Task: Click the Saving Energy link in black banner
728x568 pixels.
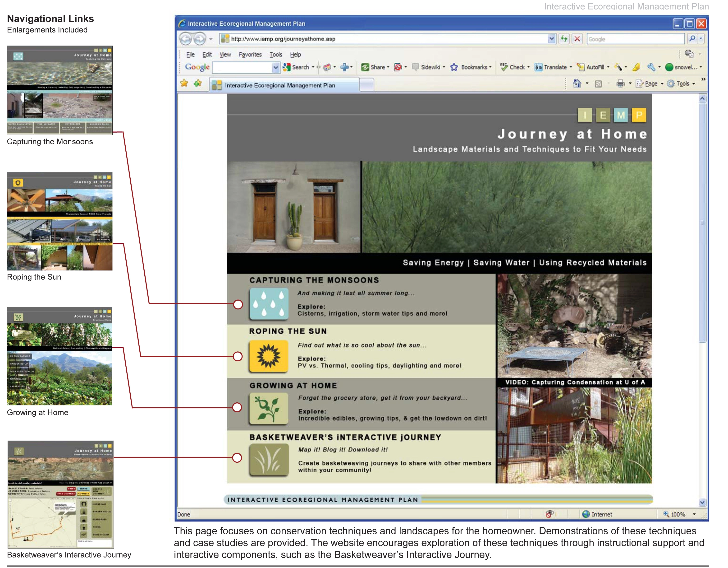Action: (x=433, y=262)
